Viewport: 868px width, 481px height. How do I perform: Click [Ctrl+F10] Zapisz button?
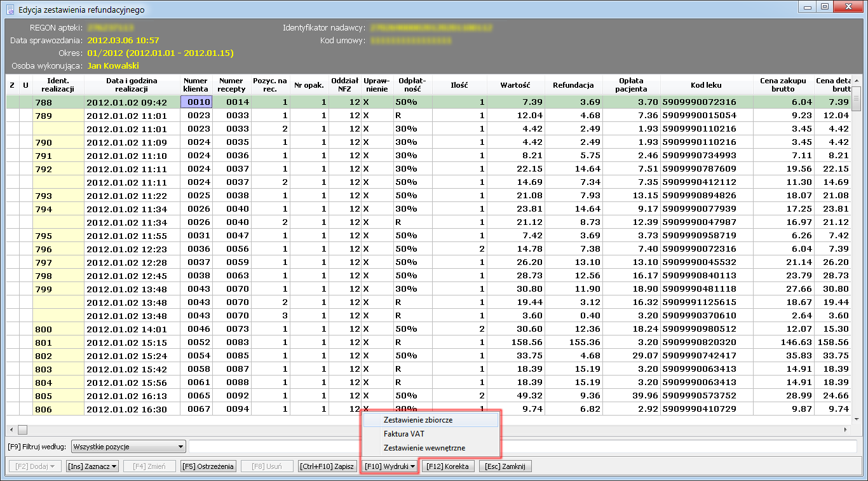[327, 466]
